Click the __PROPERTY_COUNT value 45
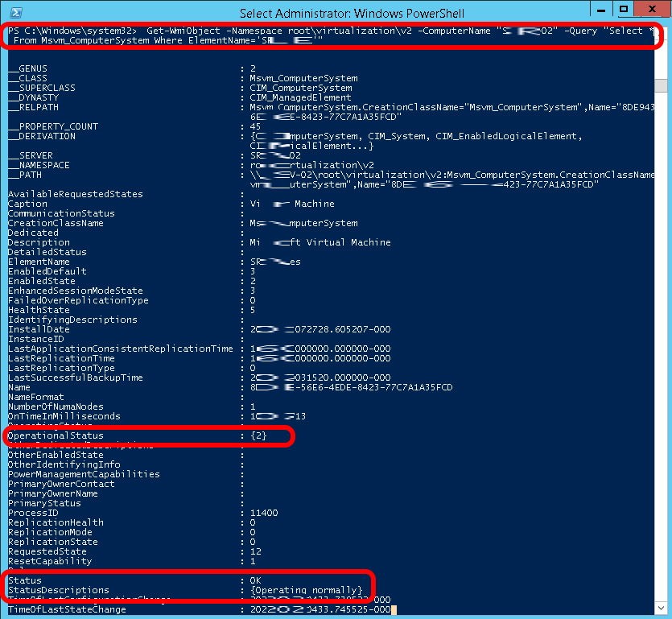This screenshot has width=672, height=619. 255,126
